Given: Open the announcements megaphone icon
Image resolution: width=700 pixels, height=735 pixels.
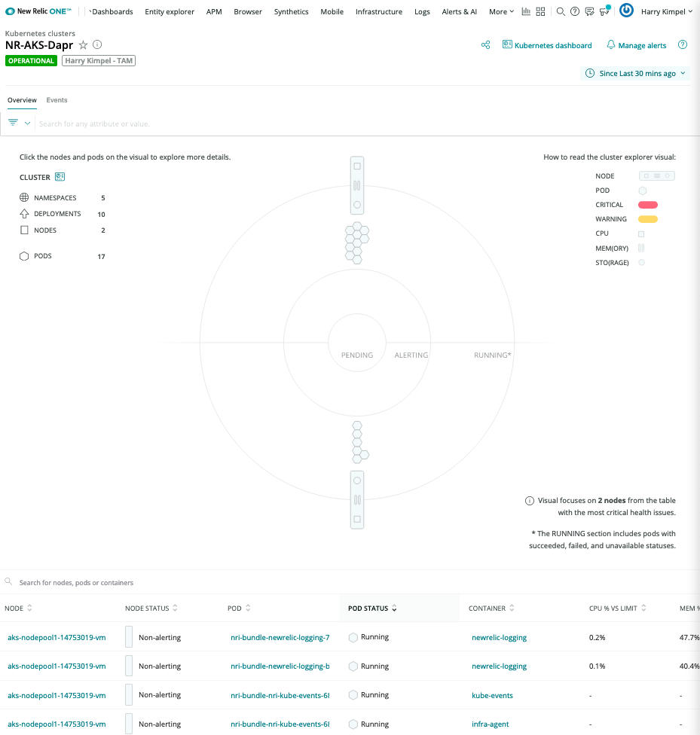Looking at the screenshot, I should (x=604, y=11).
